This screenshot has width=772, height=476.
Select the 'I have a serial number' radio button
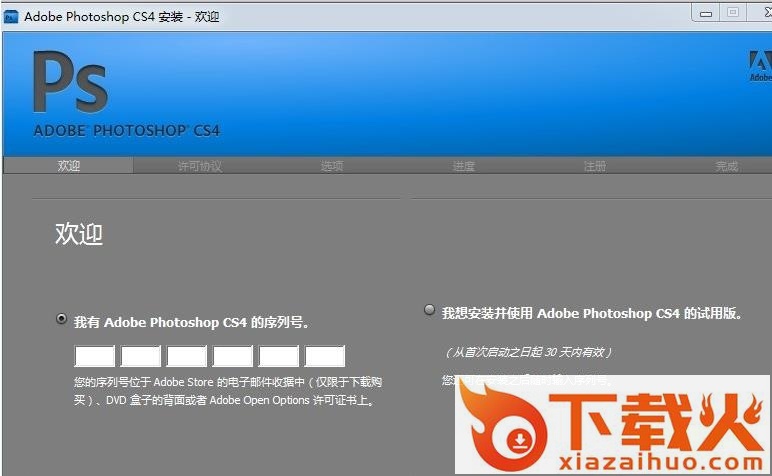(61, 319)
